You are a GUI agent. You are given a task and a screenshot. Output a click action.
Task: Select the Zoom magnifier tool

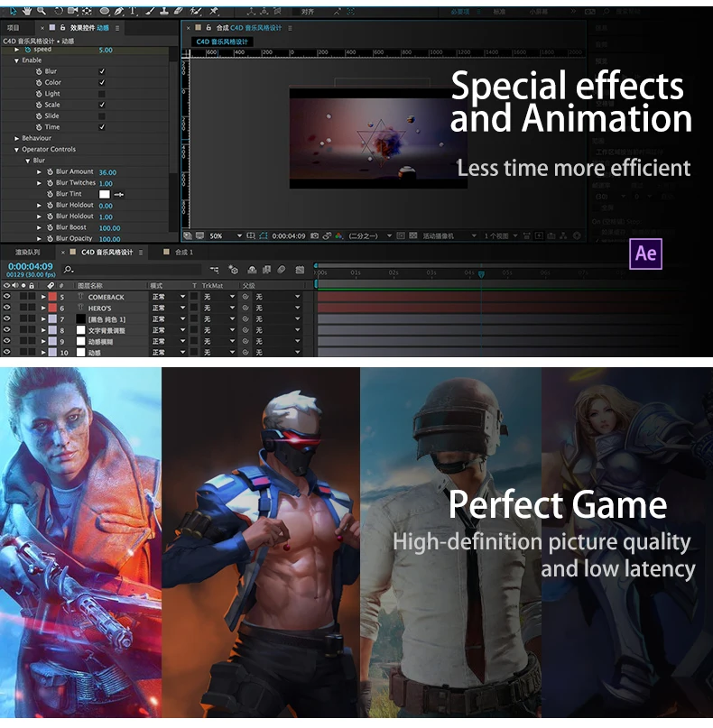pos(42,10)
